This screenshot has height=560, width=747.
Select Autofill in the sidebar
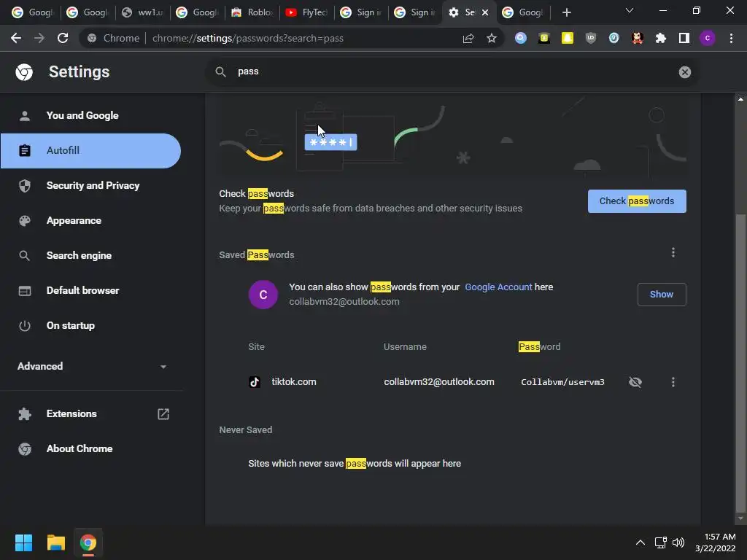coord(91,150)
